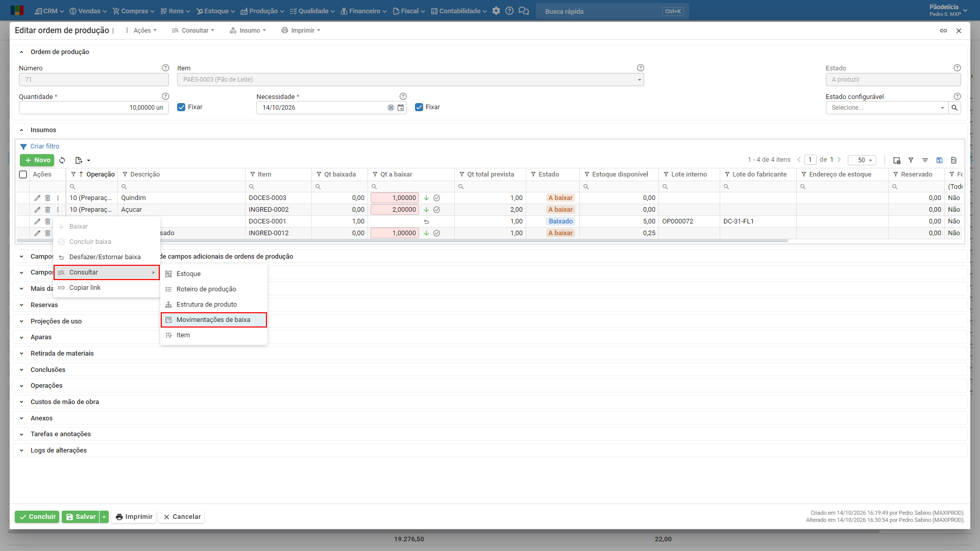Click baixar down-arrow on Quindim row
Screen dimensions: 980x551
(x=426, y=198)
